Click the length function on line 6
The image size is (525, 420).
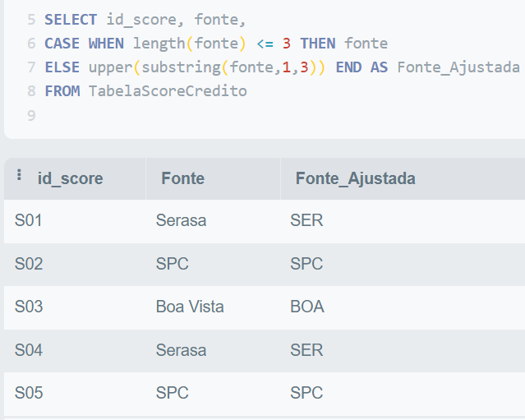tap(159, 44)
